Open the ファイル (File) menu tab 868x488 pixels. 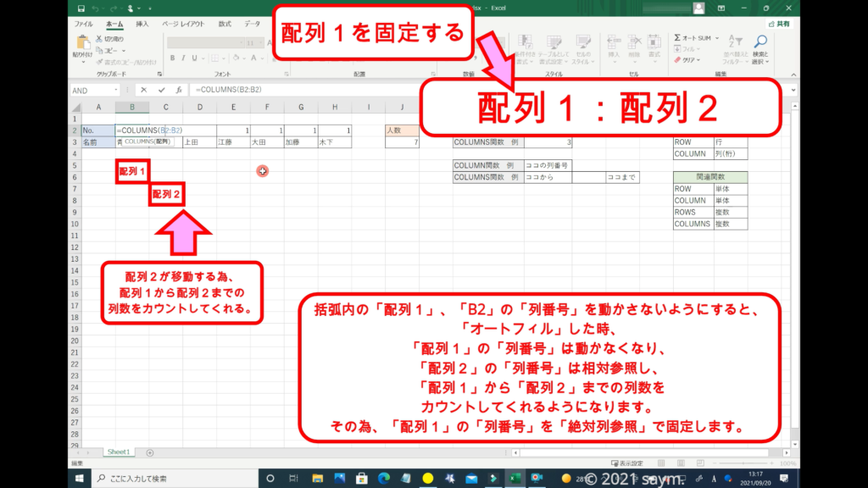(84, 24)
